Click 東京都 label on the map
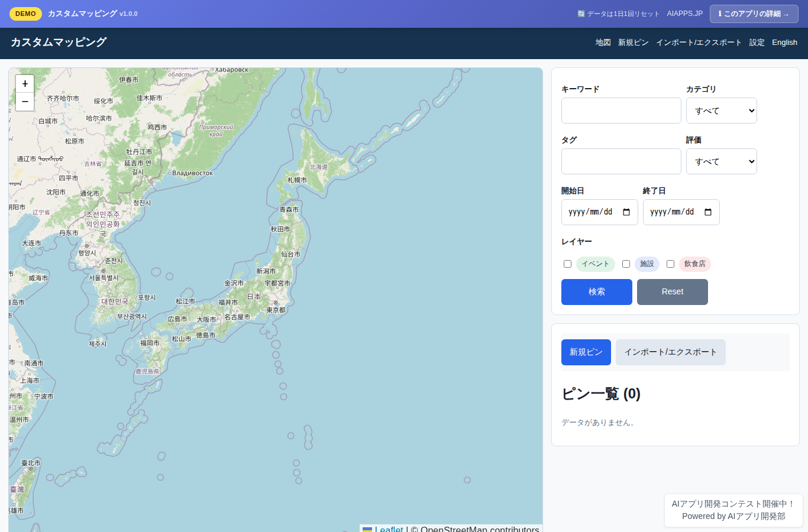 click(276, 310)
